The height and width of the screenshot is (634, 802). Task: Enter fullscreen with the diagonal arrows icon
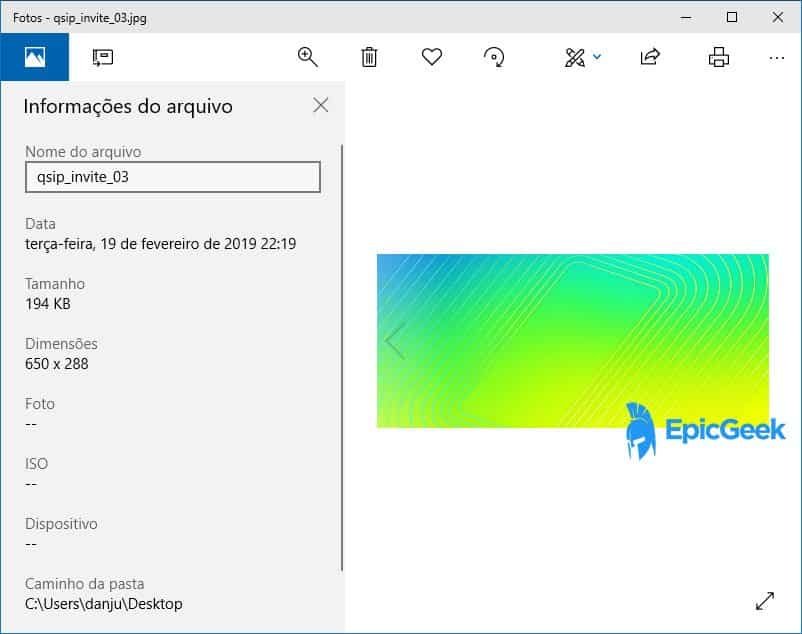765,600
